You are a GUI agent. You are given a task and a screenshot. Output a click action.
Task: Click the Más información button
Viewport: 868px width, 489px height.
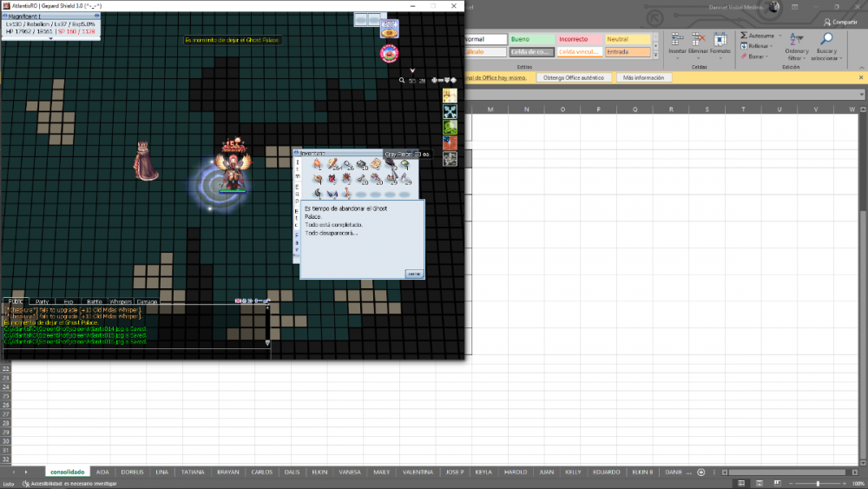tap(643, 77)
